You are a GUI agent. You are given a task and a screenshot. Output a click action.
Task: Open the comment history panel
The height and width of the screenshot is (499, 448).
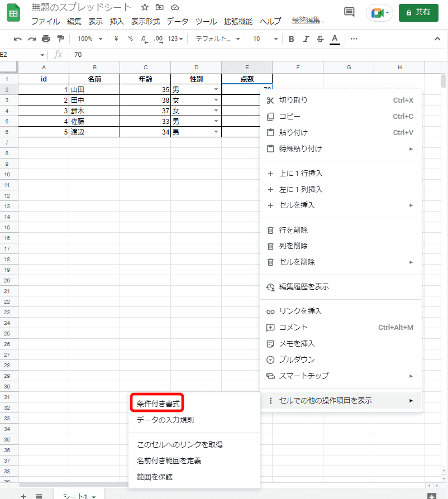coord(349,12)
